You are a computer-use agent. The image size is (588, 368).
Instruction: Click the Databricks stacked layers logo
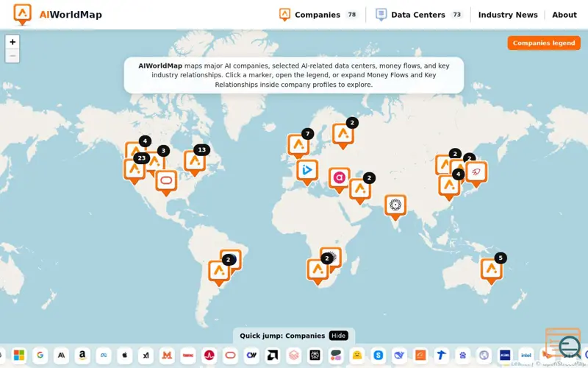pyautogui.click(x=294, y=355)
